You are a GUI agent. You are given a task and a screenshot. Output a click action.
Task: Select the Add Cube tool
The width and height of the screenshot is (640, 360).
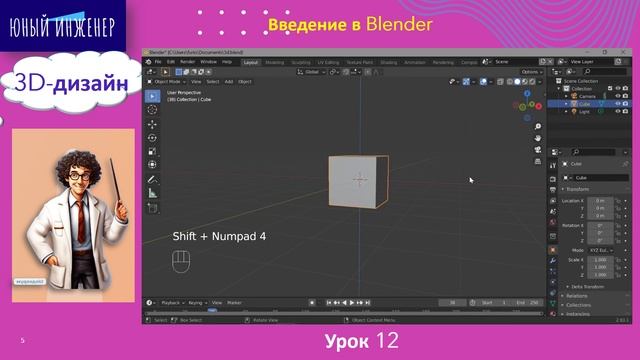coord(153,208)
